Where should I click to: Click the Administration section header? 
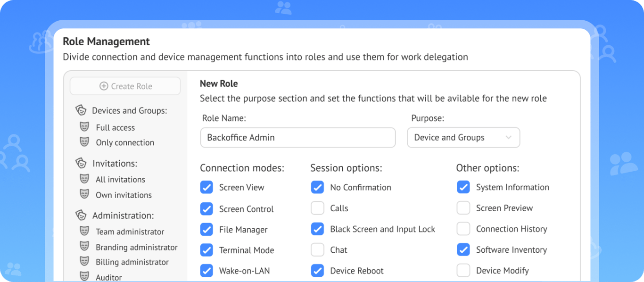click(123, 216)
